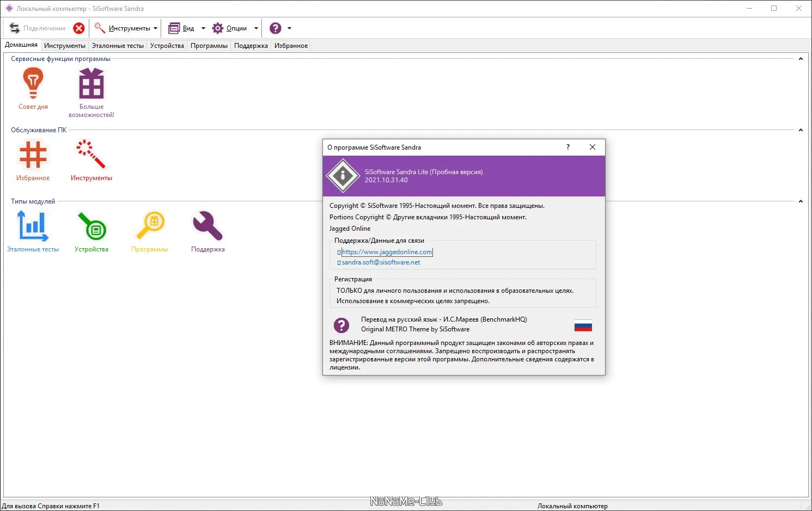
Task: Click the Russian flag icon
Action: click(583, 325)
